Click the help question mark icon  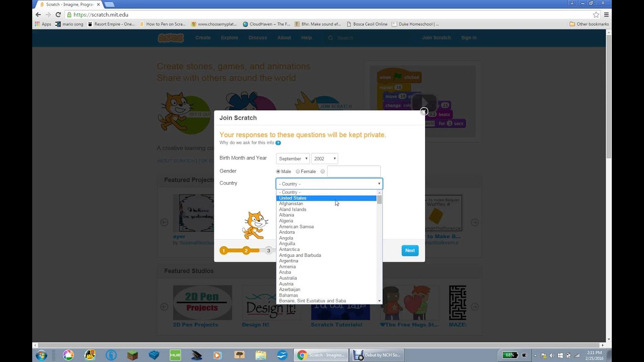(x=278, y=143)
